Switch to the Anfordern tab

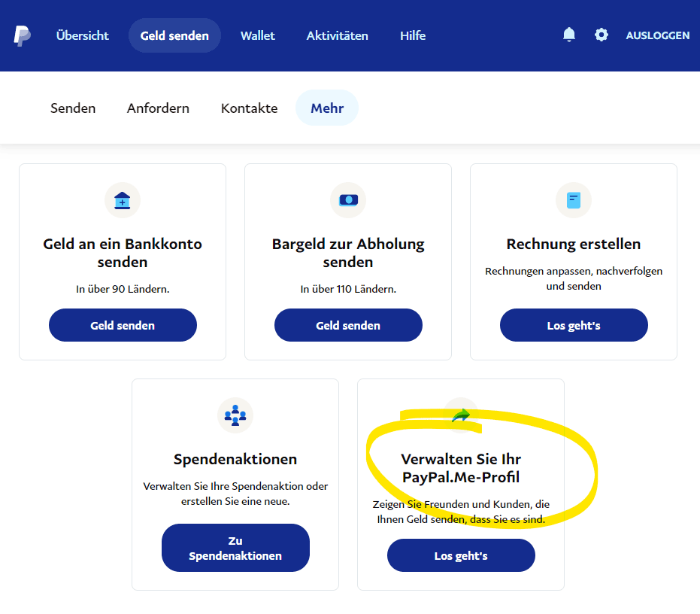[158, 108]
